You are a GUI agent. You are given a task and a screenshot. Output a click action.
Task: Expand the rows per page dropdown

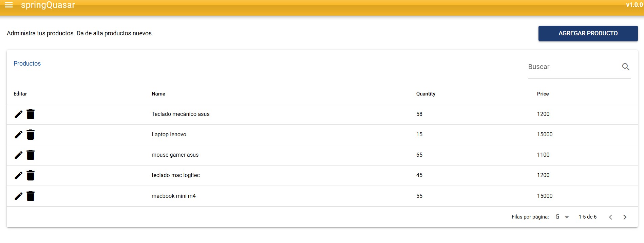coord(562,217)
